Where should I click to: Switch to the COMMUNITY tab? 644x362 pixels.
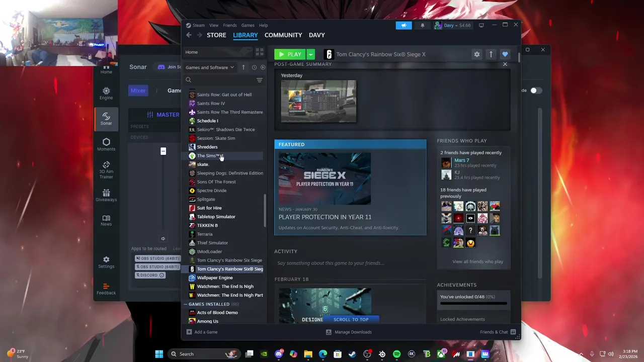coord(283,35)
